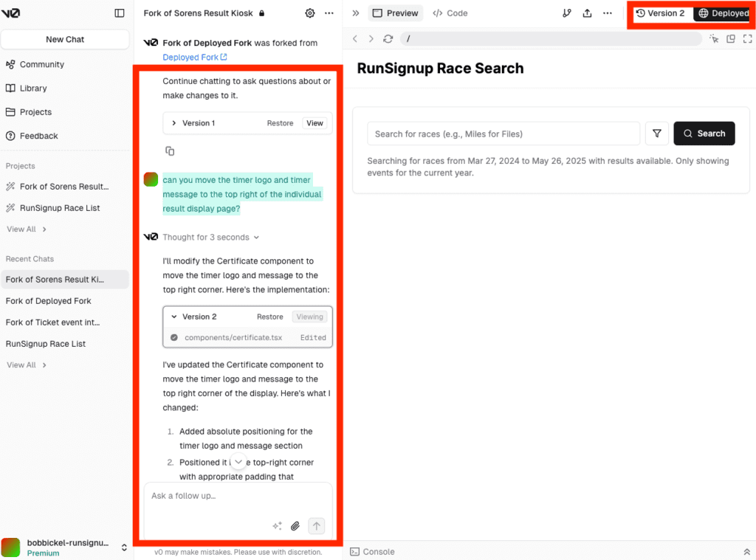Collapse the sidebar with the panel icon
The width and height of the screenshot is (756, 560).
point(120,13)
